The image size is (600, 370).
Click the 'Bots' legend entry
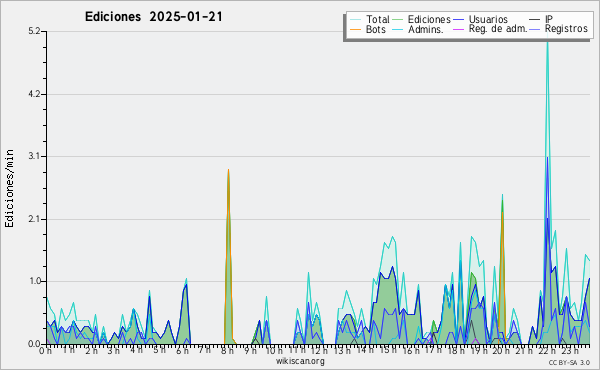click(368, 29)
